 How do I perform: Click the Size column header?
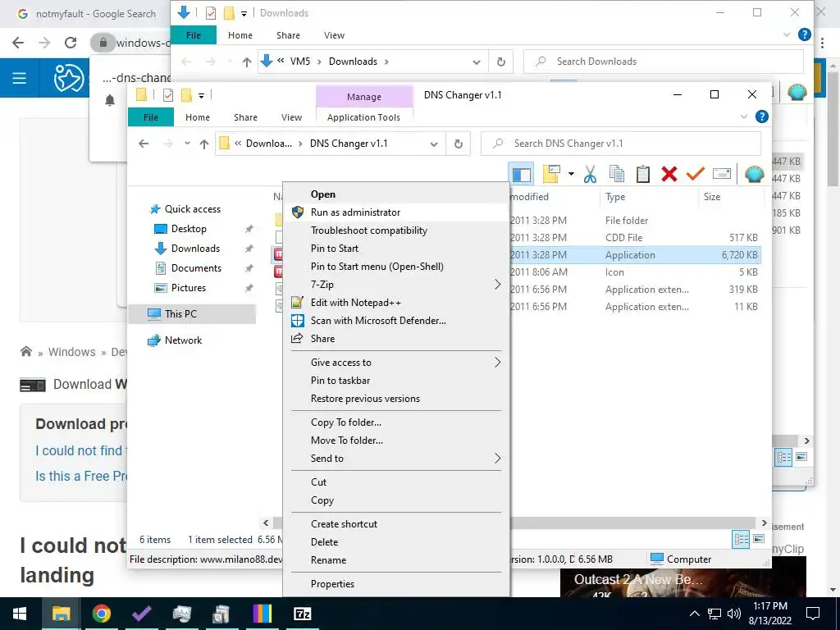coord(730,197)
